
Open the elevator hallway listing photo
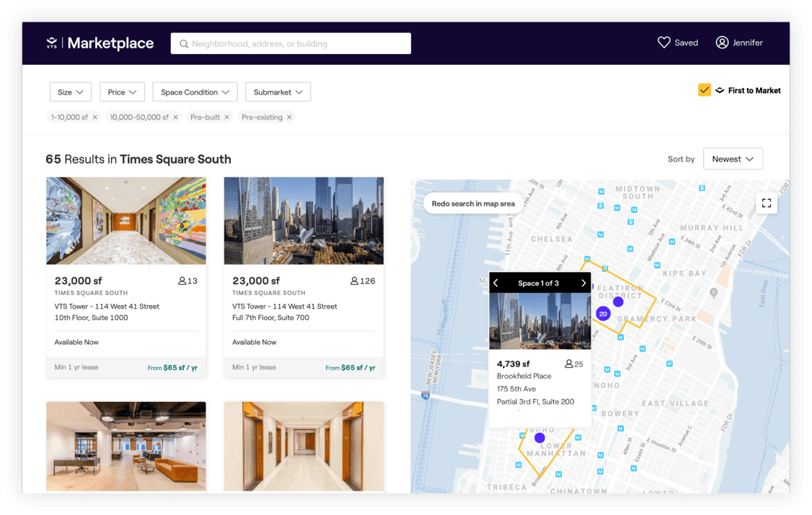(304, 446)
